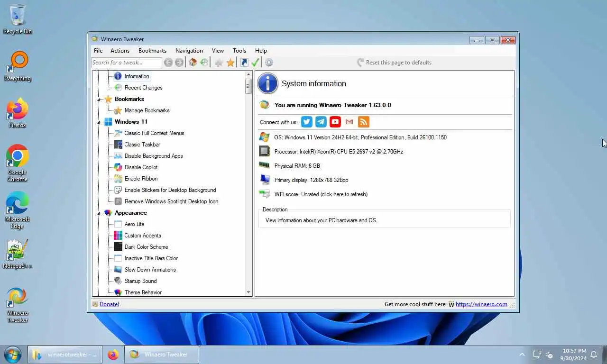The height and width of the screenshot is (364, 607).
Task: Collapse the Appearance tree category
Action: 100,213
